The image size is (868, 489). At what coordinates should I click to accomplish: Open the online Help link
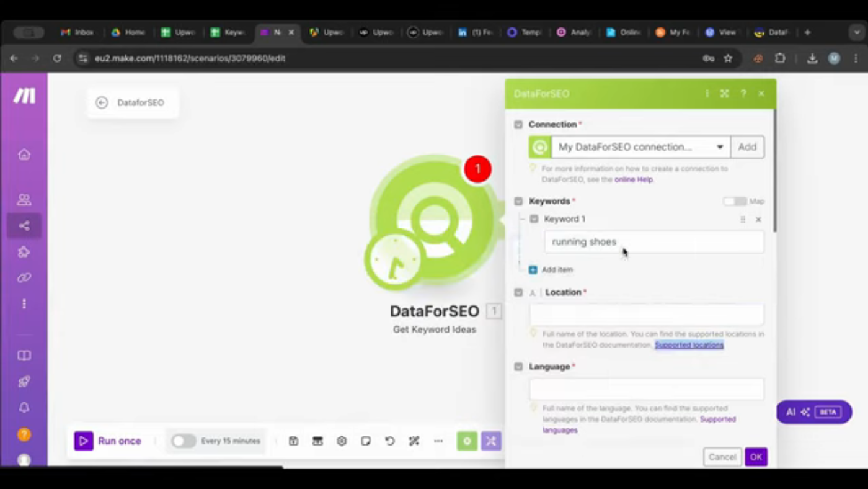click(634, 180)
